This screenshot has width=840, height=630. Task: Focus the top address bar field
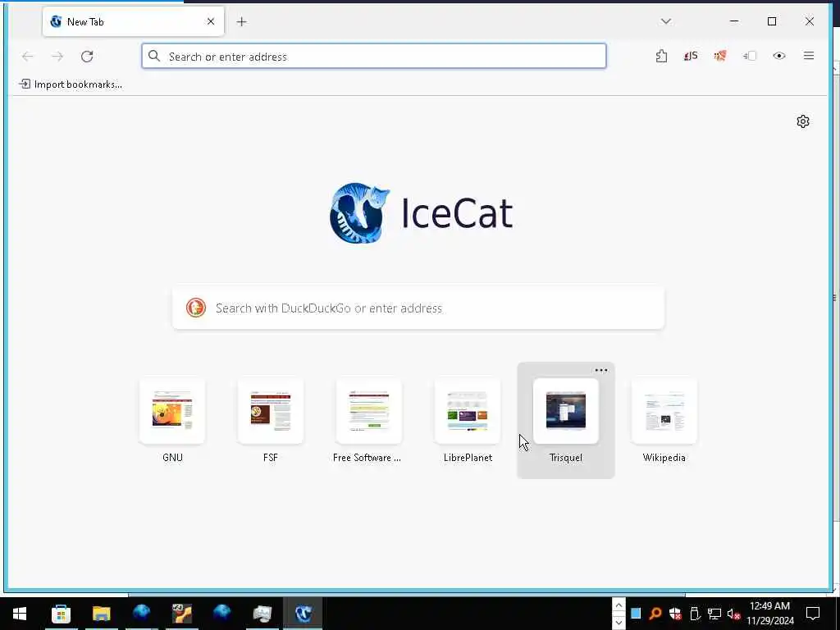click(374, 57)
